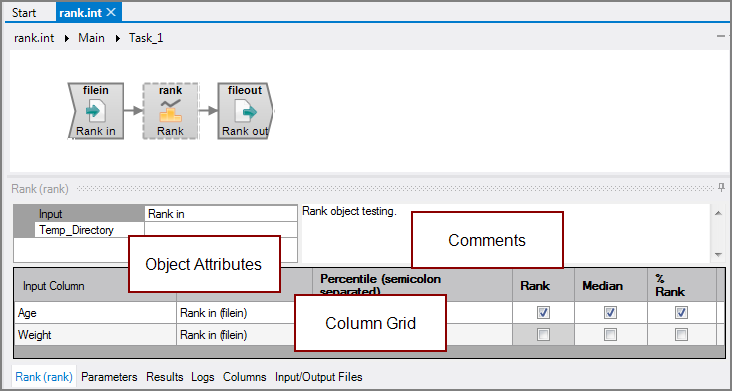Click the rank.int breadcrumb item

tap(34, 38)
